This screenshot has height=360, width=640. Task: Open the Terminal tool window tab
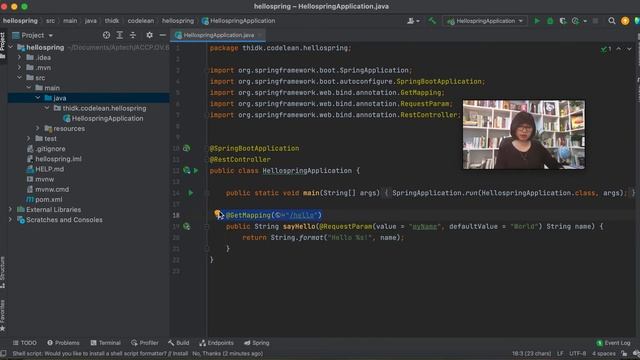tap(106, 343)
